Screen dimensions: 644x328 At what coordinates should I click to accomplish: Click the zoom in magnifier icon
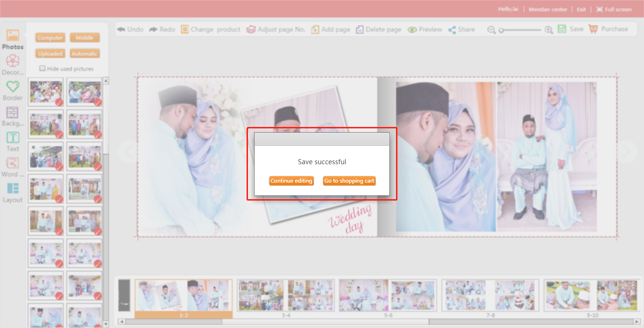click(549, 30)
